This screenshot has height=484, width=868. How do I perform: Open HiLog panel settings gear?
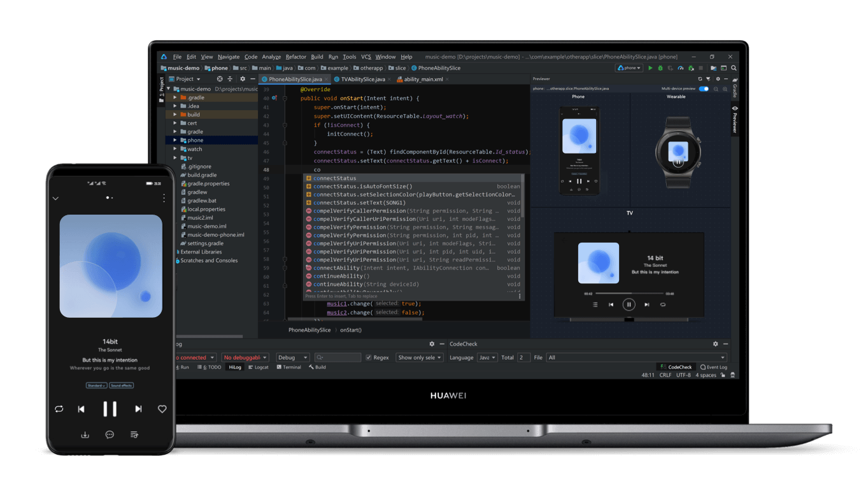[432, 344]
